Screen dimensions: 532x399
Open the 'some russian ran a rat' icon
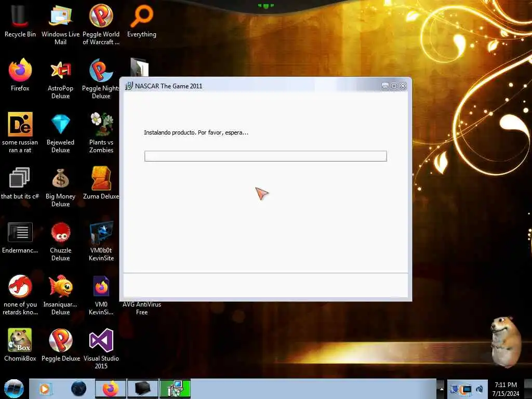(20, 132)
